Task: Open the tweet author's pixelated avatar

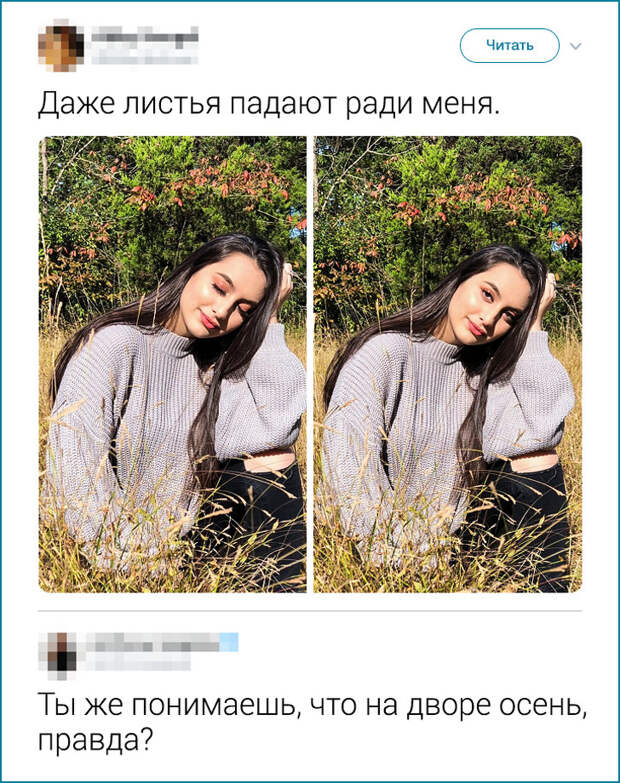Action: (x=60, y=44)
